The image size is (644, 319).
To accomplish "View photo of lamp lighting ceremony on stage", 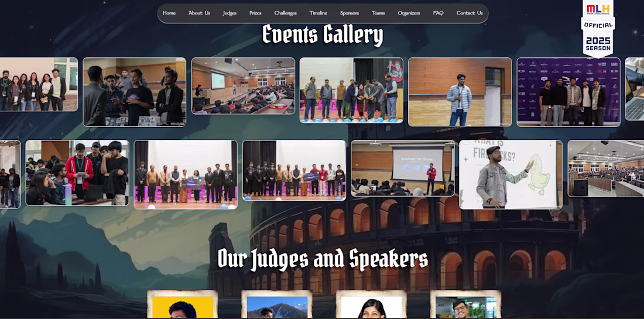I will pyautogui.click(x=351, y=90).
